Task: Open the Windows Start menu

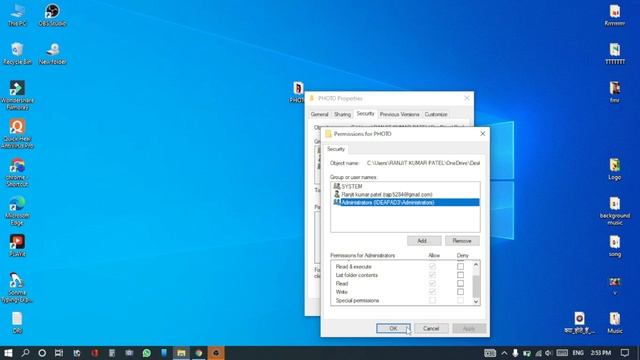Action: pyautogui.click(x=8, y=353)
